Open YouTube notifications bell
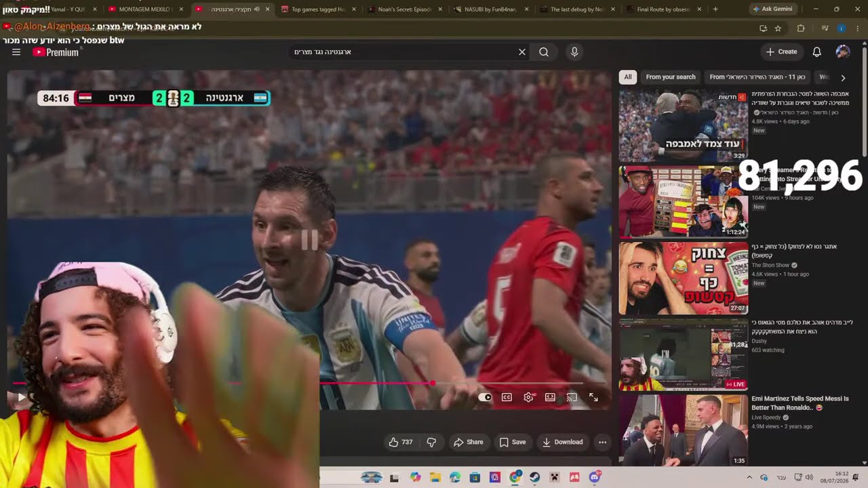 click(817, 52)
